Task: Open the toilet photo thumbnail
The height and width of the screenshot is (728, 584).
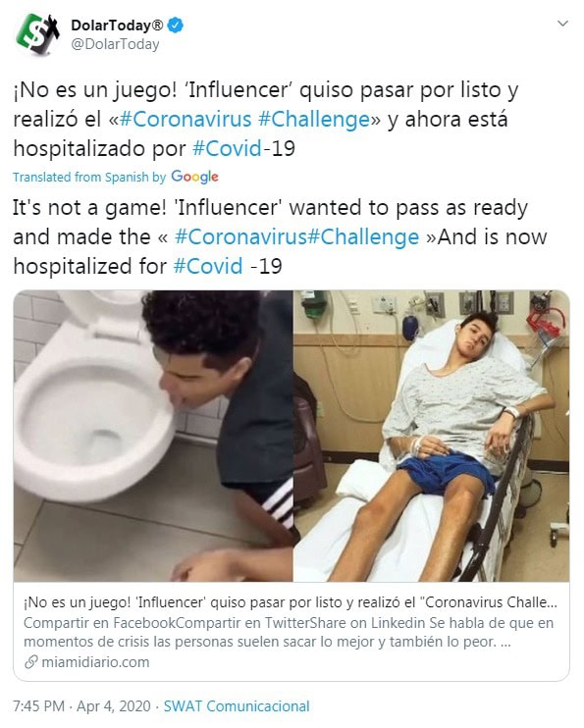Action: point(153,436)
